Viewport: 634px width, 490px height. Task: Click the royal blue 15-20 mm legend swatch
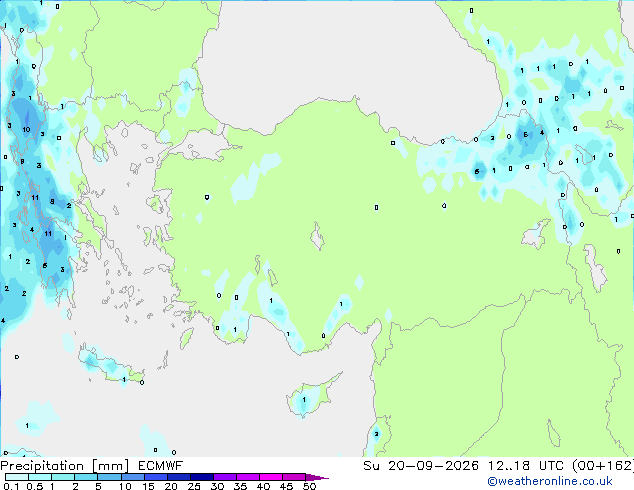click(x=156, y=477)
